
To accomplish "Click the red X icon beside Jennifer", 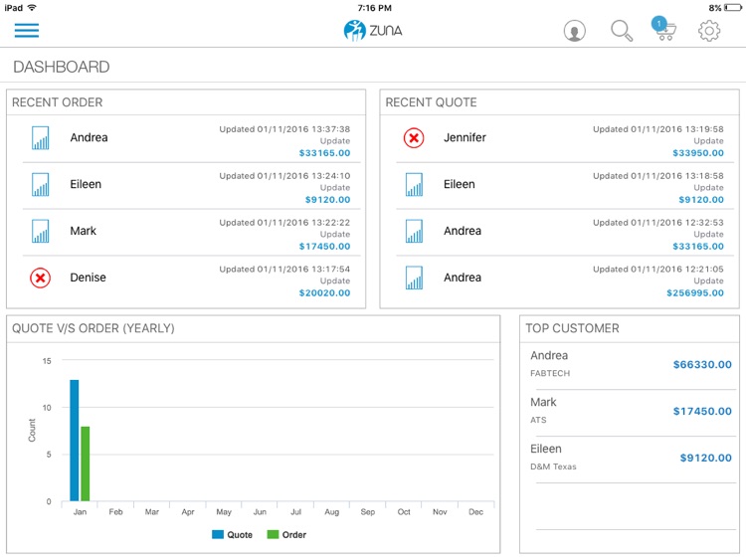I will point(414,138).
